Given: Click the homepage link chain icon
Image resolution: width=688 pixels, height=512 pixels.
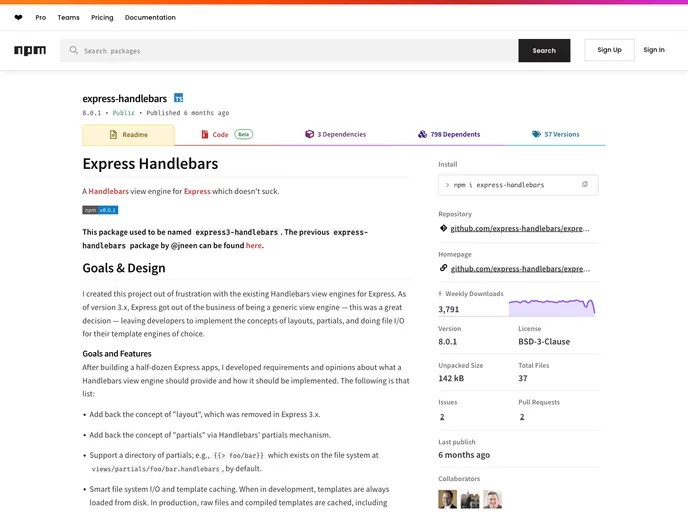Looking at the screenshot, I should 443,268.
